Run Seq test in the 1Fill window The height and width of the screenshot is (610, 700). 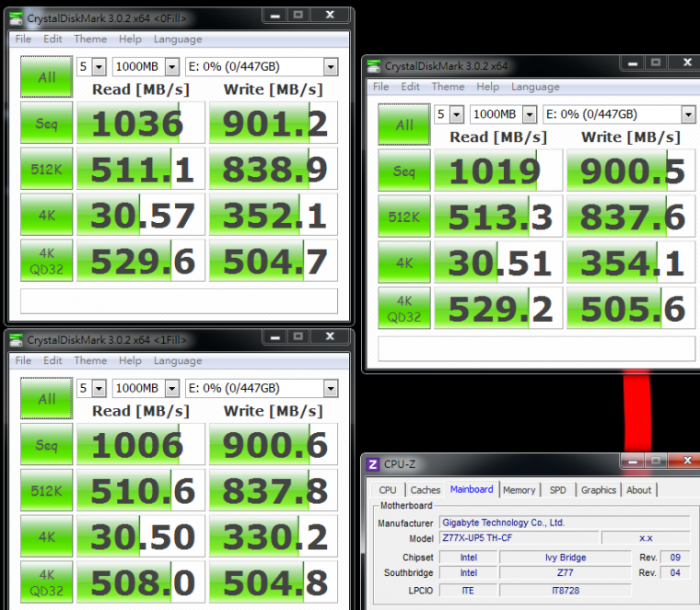(46, 444)
